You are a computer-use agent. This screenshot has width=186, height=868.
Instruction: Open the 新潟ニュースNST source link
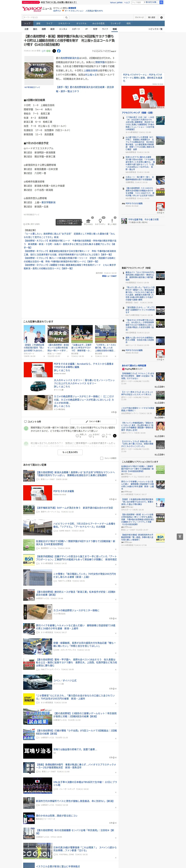tap(109, 276)
